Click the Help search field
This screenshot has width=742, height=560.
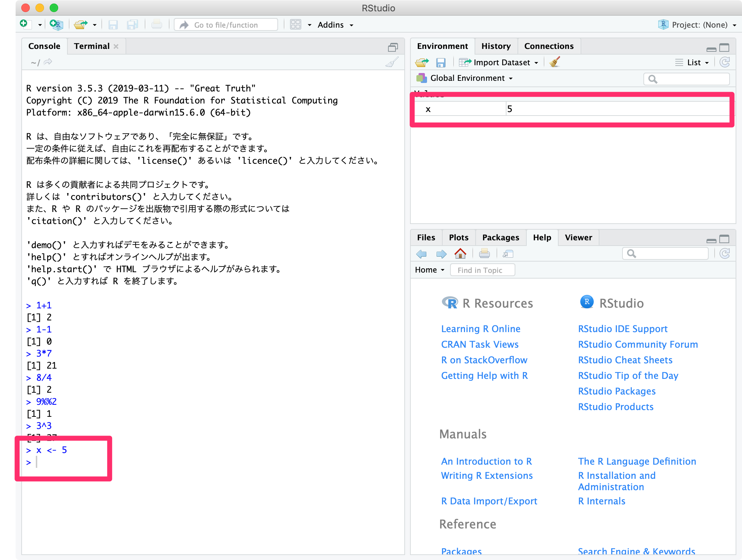tap(665, 253)
